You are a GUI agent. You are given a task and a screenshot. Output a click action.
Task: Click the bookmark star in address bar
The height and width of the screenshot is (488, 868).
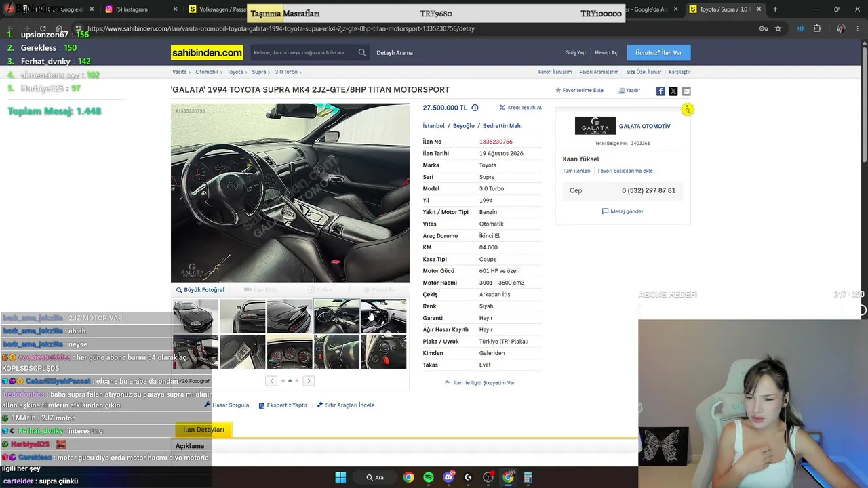[x=778, y=28]
